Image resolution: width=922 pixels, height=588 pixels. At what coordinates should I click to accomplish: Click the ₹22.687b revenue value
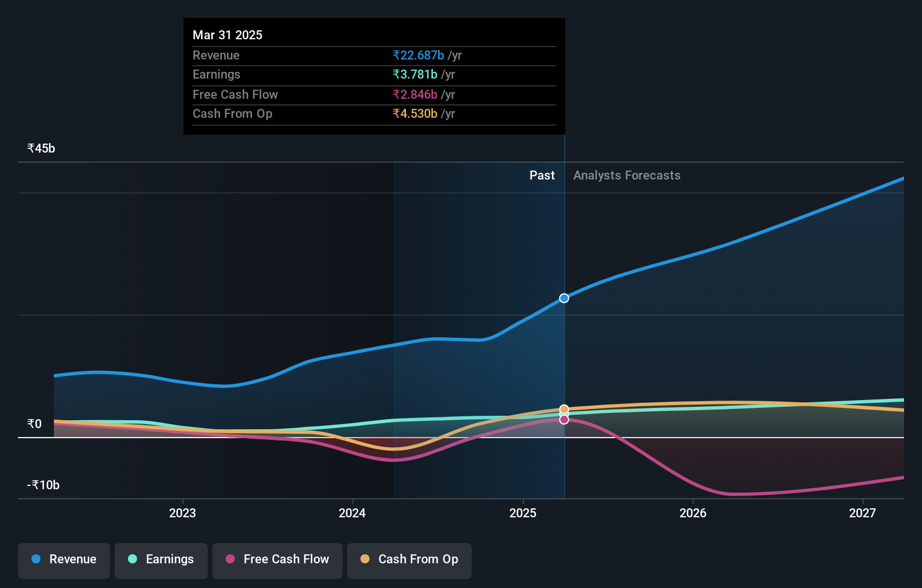(418, 55)
